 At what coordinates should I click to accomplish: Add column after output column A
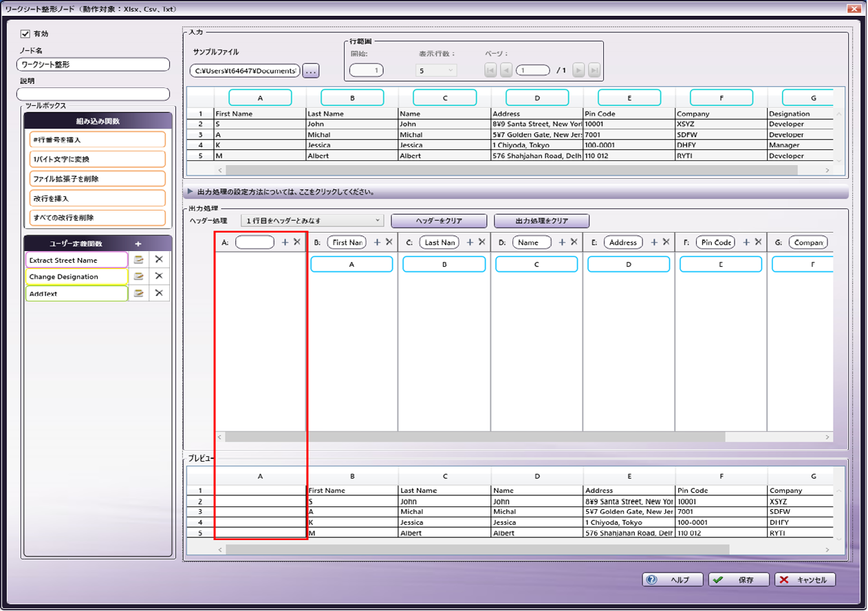pos(285,242)
